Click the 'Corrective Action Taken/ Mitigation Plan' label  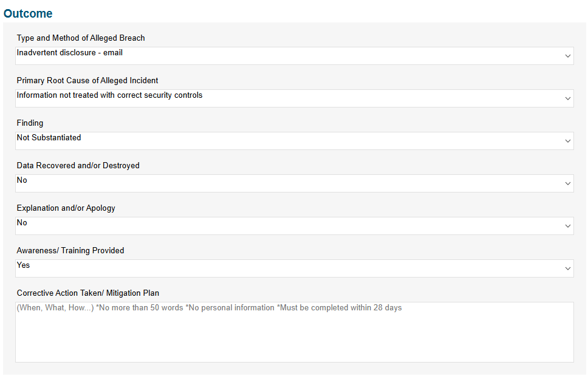pos(88,293)
